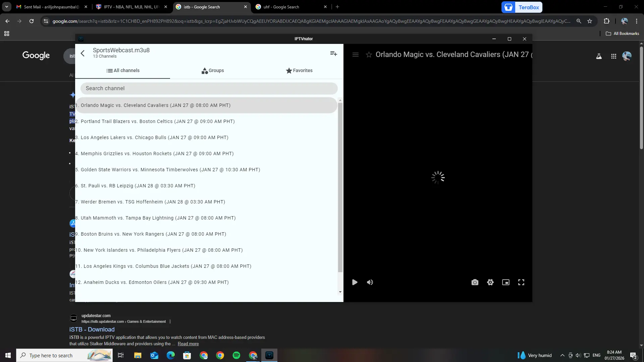Close the istb - Google Search tab
This screenshot has width=644, height=362.
pyautogui.click(x=246, y=7)
